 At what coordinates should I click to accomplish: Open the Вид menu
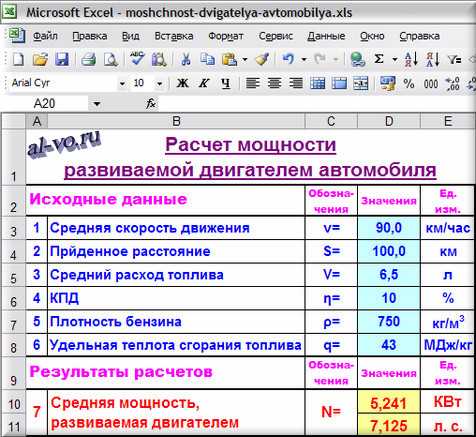point(130,36)
